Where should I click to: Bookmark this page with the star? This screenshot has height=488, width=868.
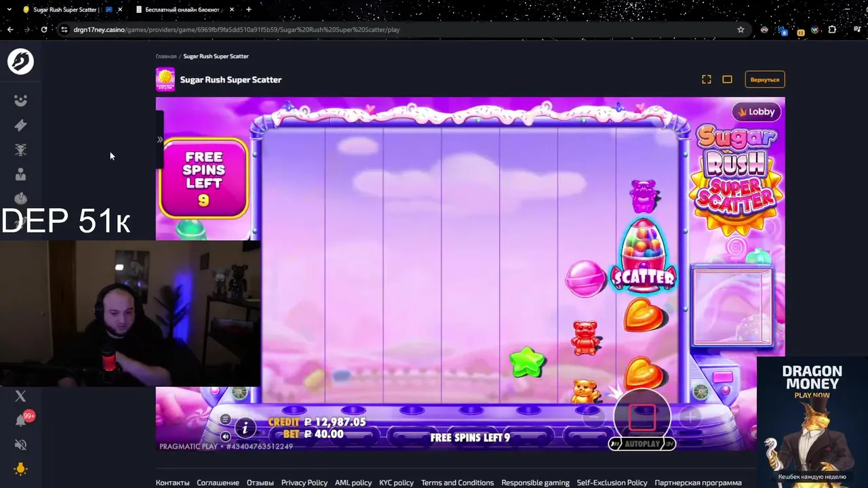[x=741, y=30]
